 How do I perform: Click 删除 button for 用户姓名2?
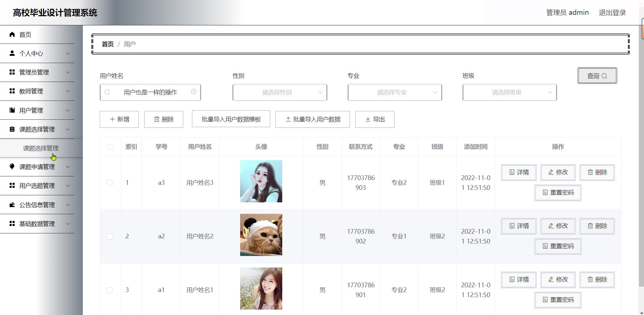coord(597,226)
